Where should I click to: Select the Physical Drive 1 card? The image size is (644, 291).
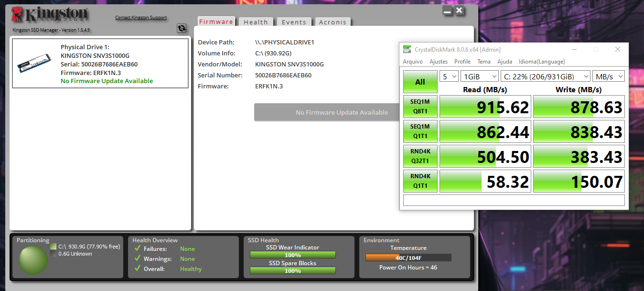100,64
